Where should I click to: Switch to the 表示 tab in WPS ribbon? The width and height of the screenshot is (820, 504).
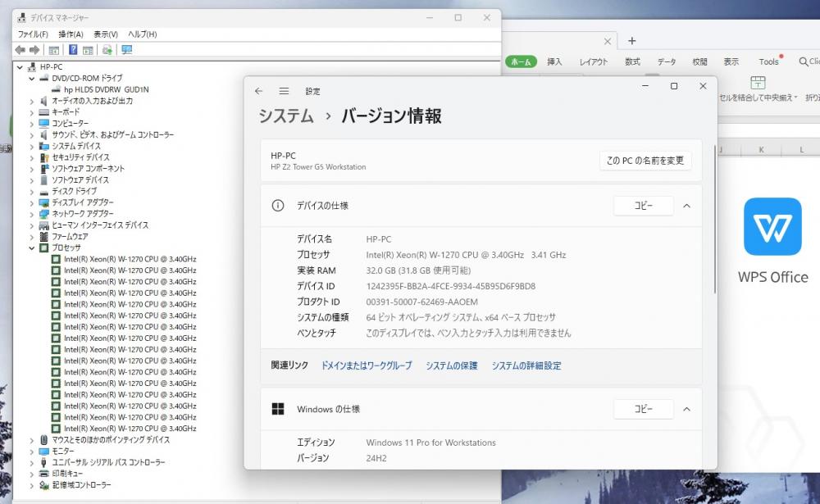click(731, 61)
